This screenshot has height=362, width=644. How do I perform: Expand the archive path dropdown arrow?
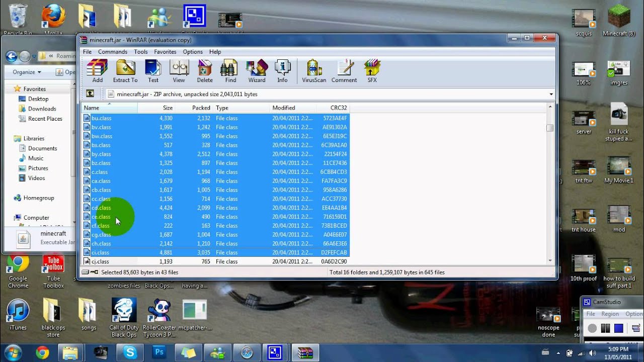tap(551, 94)
